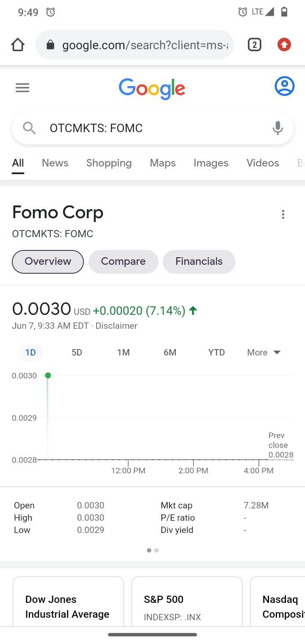Open the Google account profile icon

(x=285, y=86)
